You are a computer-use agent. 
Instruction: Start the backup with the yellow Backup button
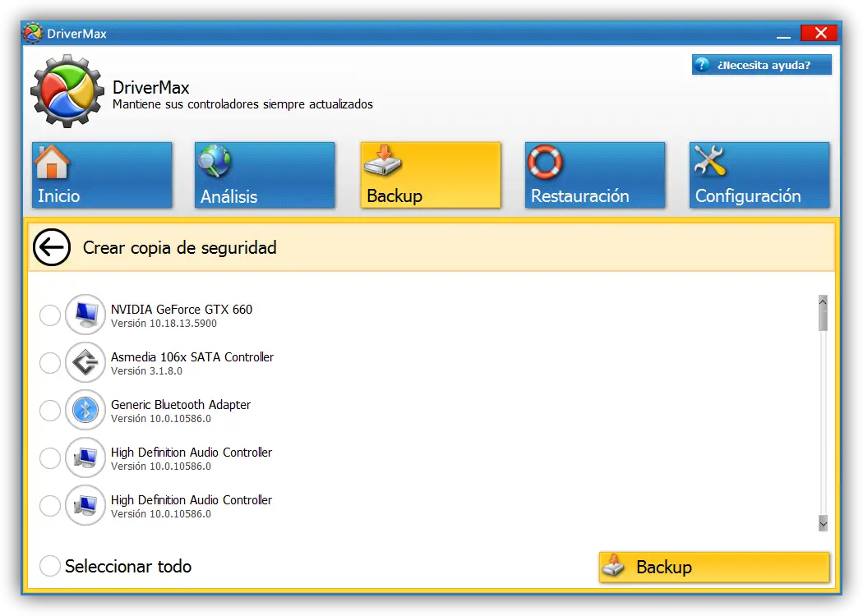point(714,567)
